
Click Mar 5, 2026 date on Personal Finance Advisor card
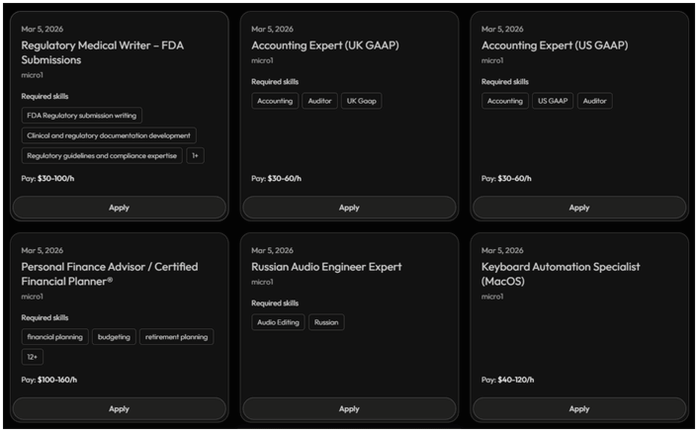(x=42, y=250)
